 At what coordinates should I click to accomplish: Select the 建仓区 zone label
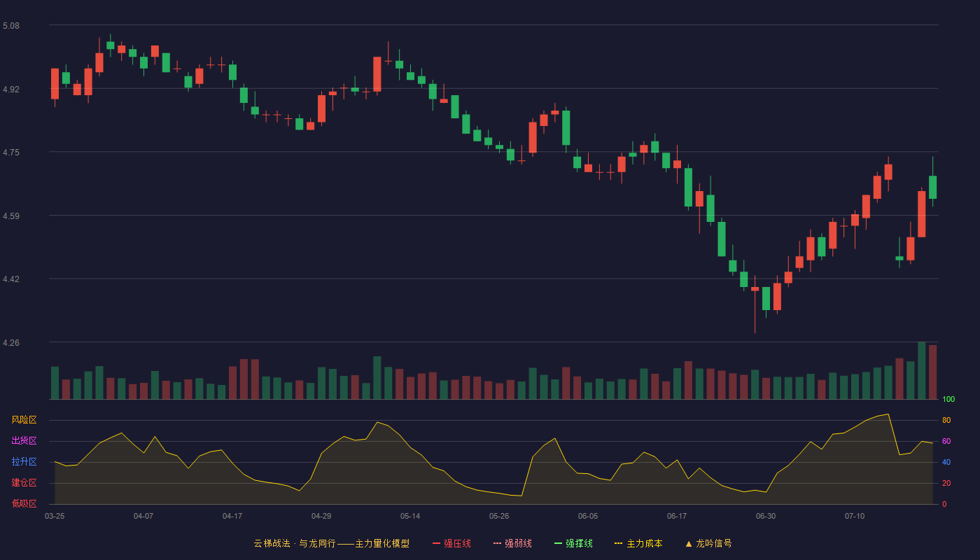pos(24,483)
